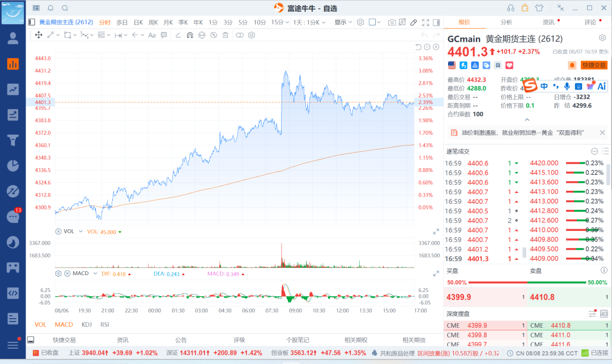Open 相关期权 bottom tab

pyautogui.click(x=356, y=340)
